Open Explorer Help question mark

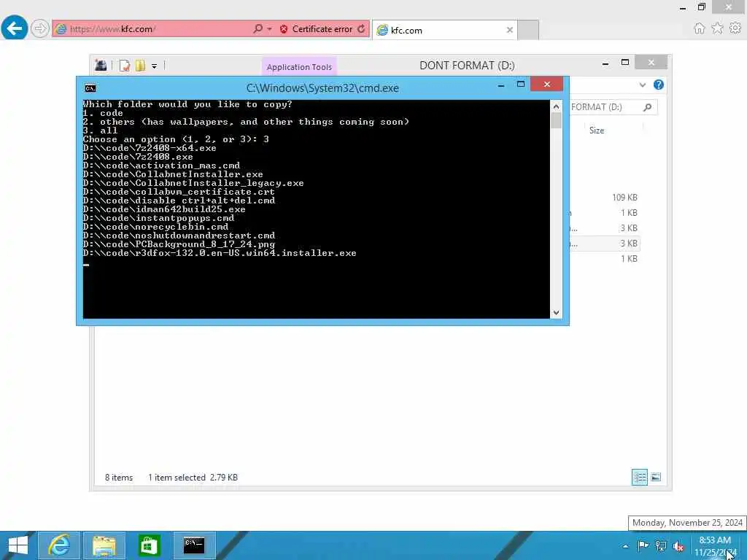[659, 85]
